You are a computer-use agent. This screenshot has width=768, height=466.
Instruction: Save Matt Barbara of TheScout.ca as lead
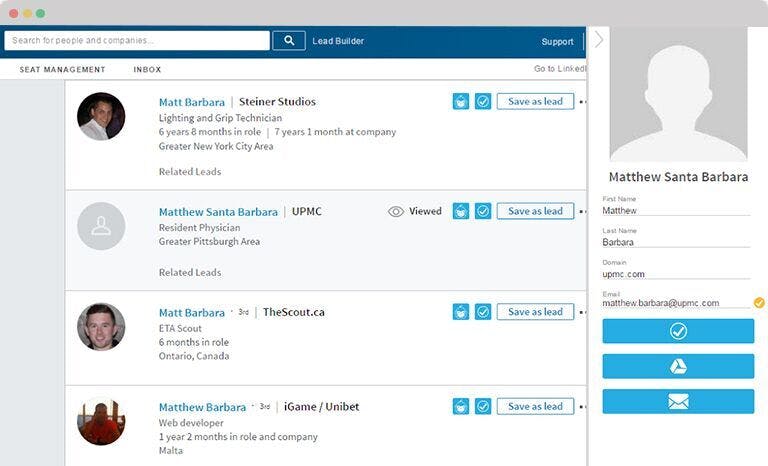tap(535, 312)
